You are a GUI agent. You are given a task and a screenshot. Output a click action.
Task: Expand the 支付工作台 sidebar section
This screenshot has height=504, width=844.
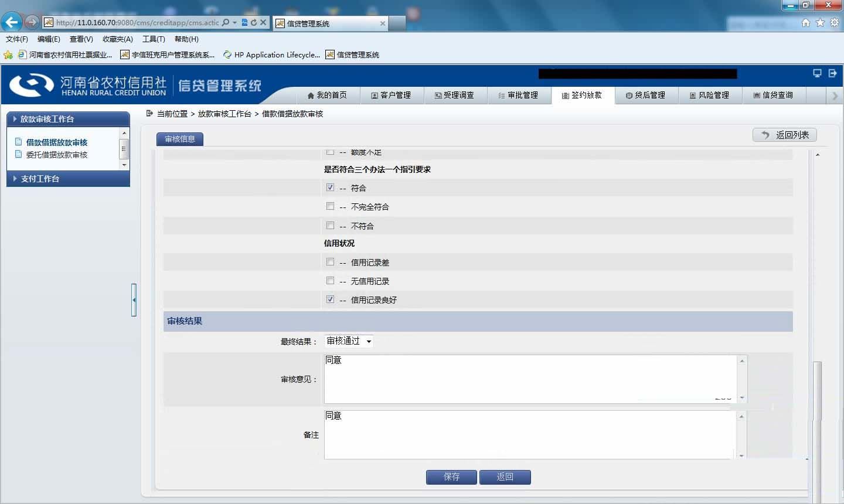tap(68, 179)
